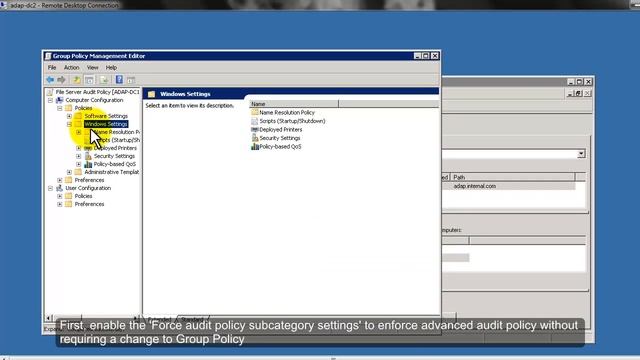Collapse the Windows Settings node
The height and width of the screenshot is (360, 640).
pos(69,124)
